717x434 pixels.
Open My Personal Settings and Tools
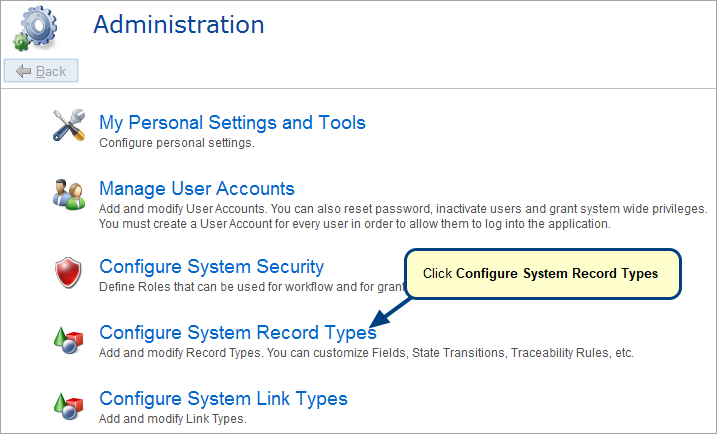click(x=232, y=123)
